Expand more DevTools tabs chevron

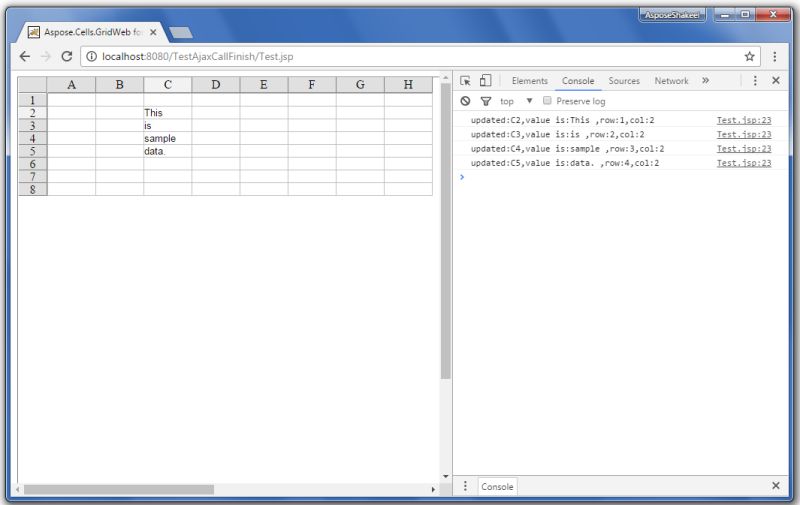[705, 81]
